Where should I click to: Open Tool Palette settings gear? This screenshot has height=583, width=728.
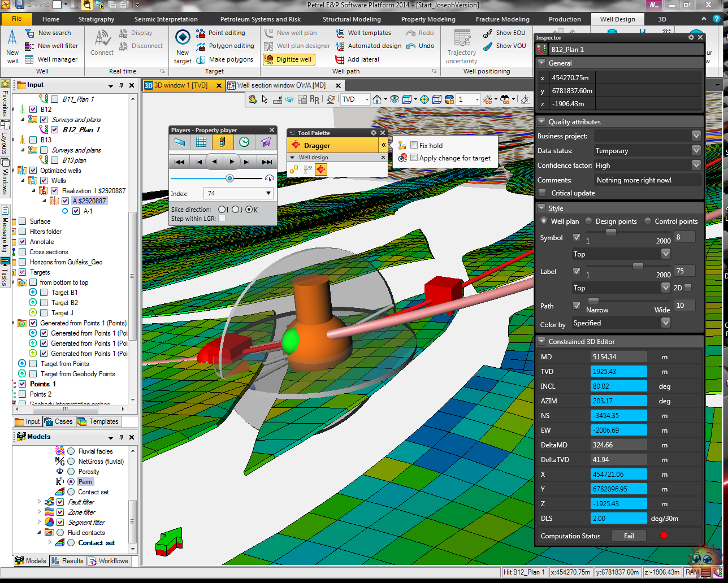point(374,133)
